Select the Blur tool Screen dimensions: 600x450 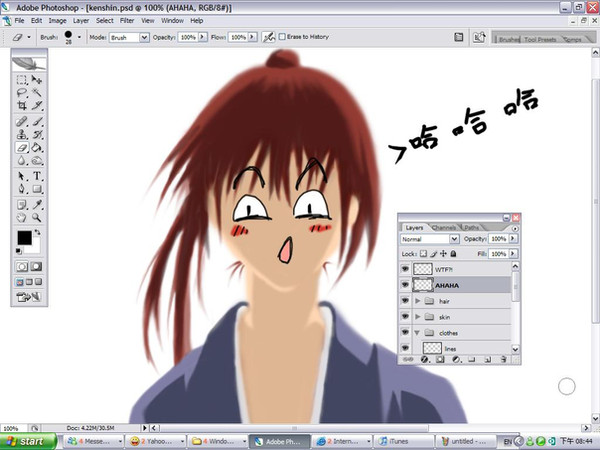[x=22, y=160]
